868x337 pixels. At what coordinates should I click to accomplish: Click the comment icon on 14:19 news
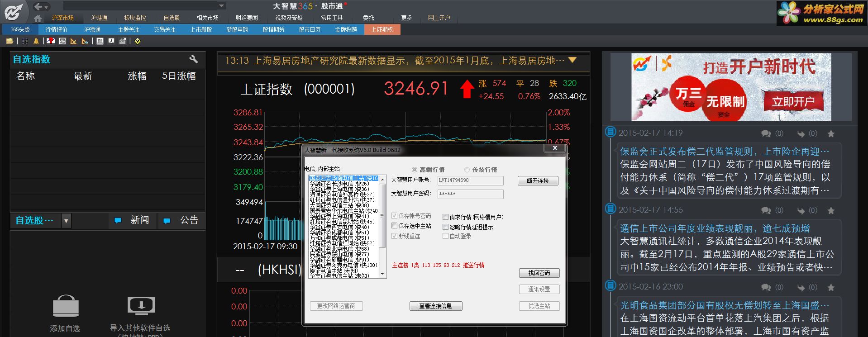766,134
